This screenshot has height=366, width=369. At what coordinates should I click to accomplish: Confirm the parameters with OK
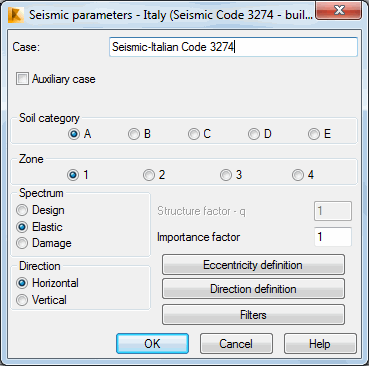(x=152, y=344)
